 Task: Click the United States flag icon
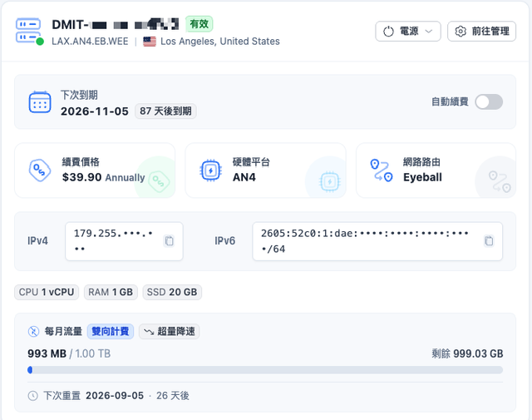(x=150, y=42)
